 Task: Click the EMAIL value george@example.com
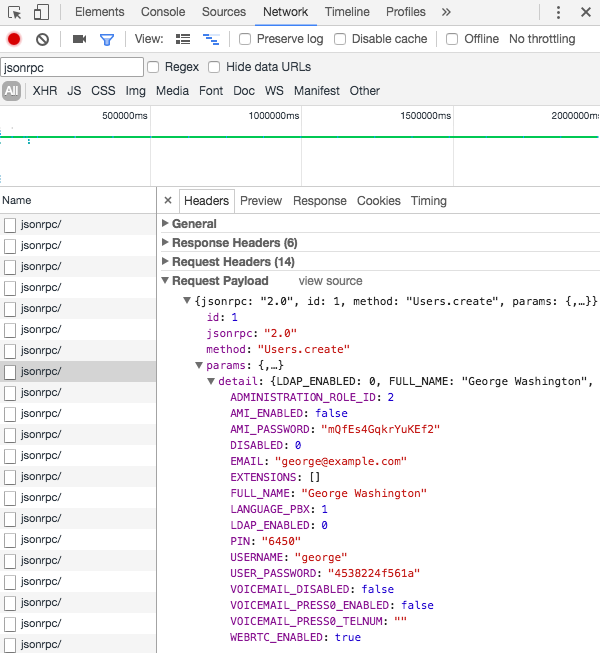(341, 461)
